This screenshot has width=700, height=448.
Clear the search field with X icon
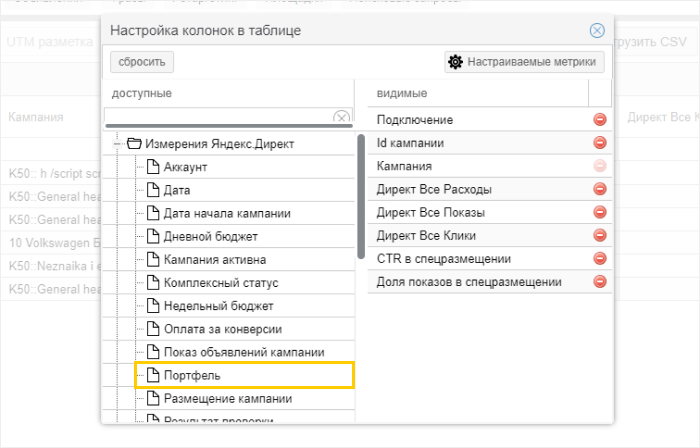coord(341,118)
